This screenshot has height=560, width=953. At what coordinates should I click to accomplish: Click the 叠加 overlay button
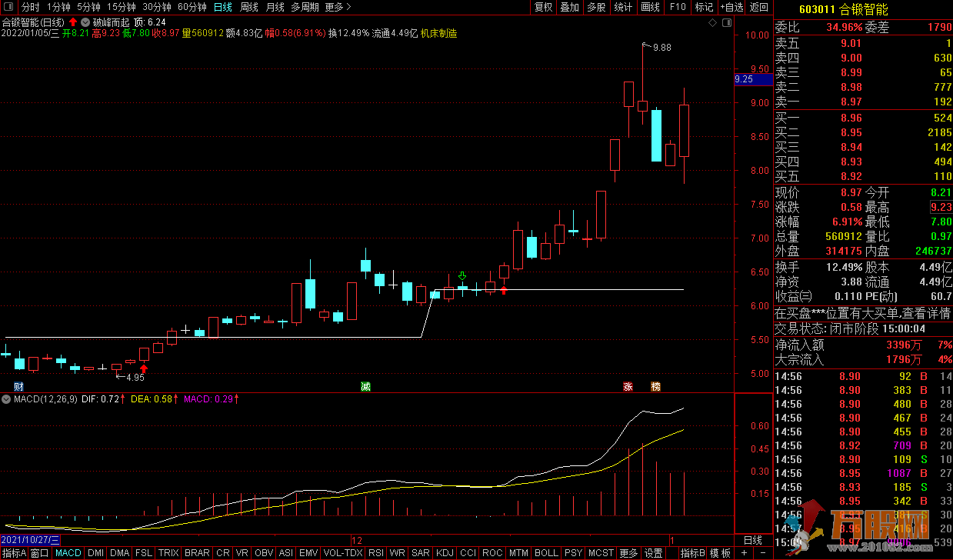tap(569, 7)
